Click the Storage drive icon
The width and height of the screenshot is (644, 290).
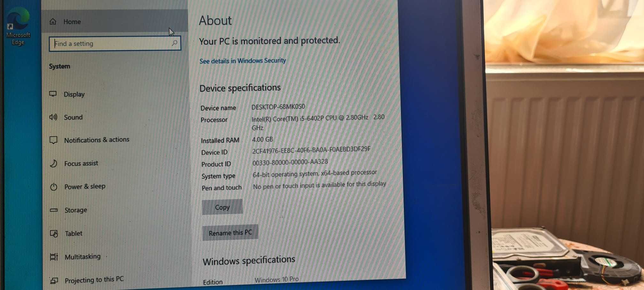pos(54,210)
